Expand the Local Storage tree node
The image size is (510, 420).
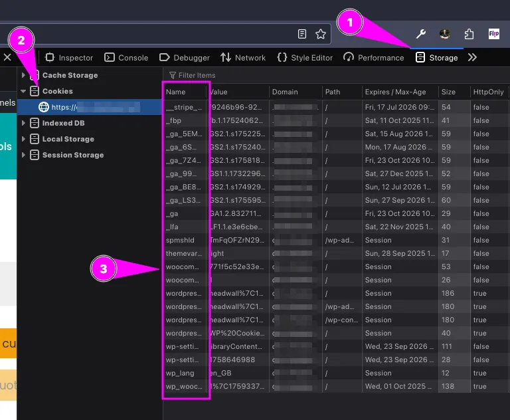pos(24,139)
